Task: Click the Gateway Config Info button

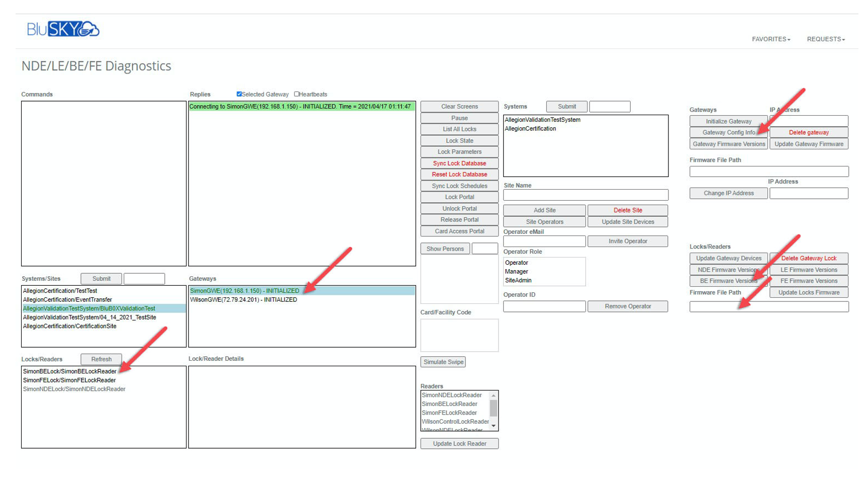Action: pos(728,132)
